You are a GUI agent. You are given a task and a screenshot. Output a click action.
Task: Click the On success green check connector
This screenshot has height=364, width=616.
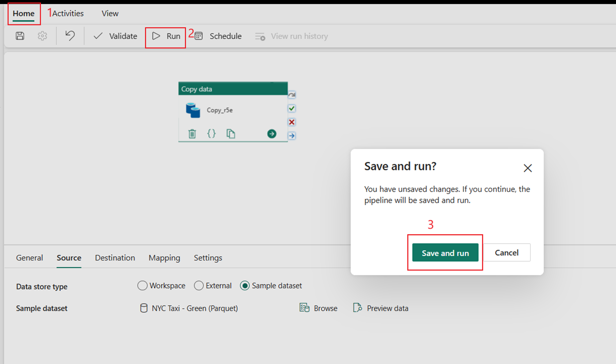click(292, 108)
